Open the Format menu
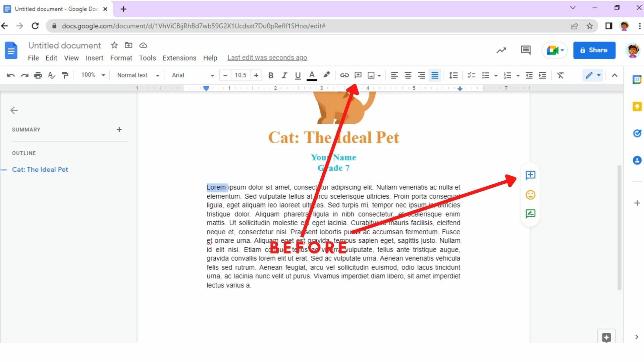The height and width of the screenshot is (362, 644). click(121, 58)
